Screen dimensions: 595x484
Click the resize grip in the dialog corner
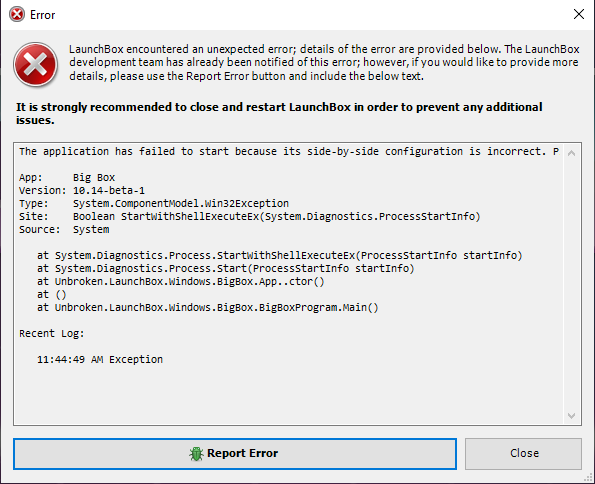point(589,478)
